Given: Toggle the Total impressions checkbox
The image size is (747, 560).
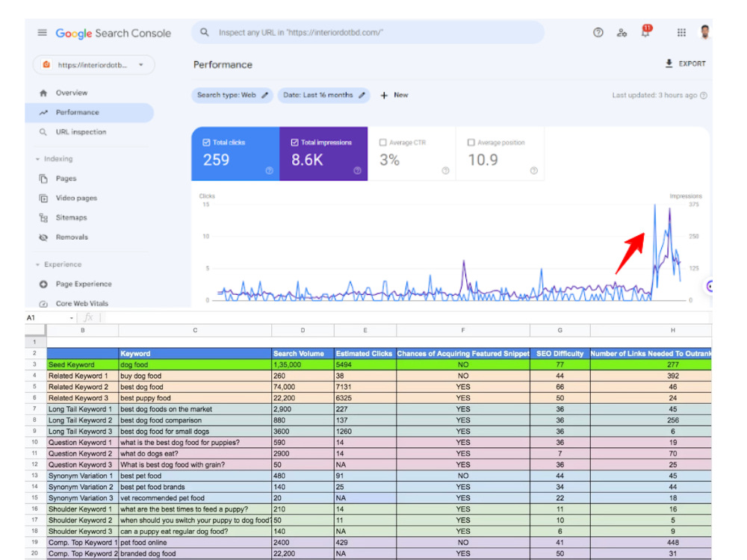Looking at the screenshot, I should click(x=294, y=143).
